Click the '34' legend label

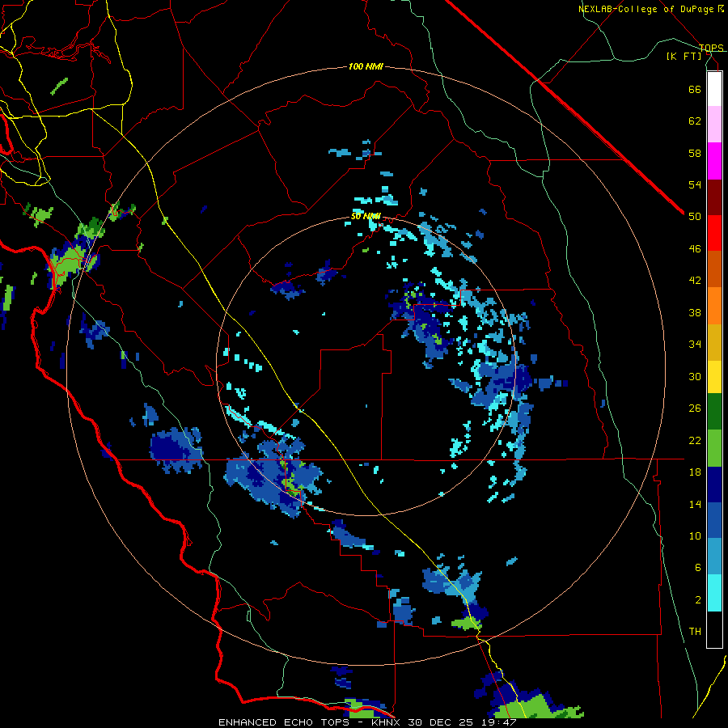[695, 345]
